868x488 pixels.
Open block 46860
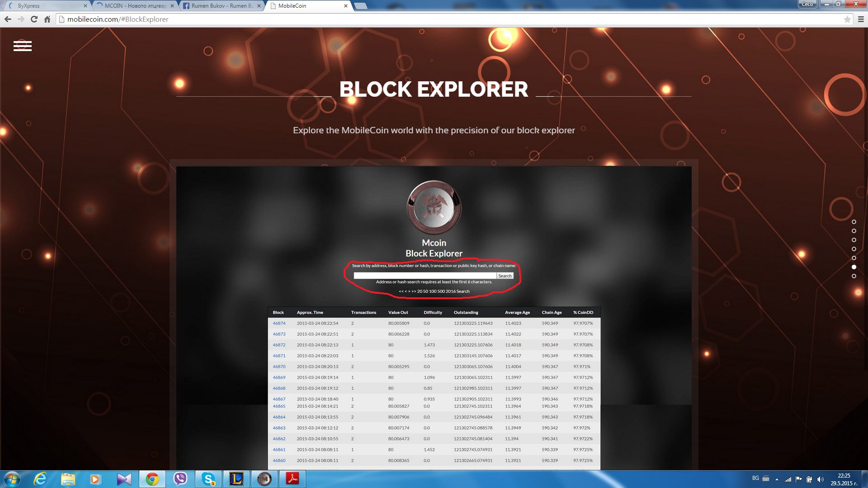(279, 460)
